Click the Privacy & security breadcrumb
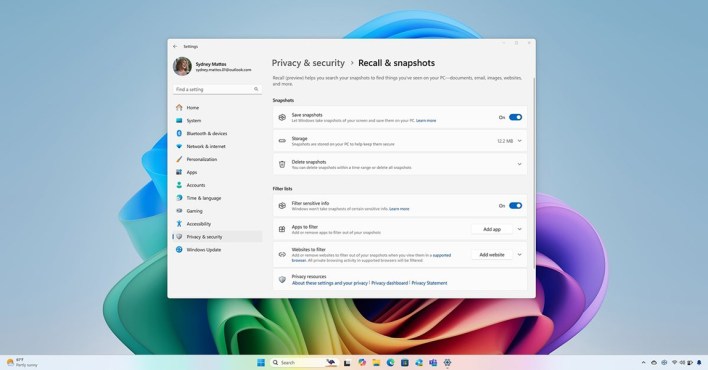Viewport: 708px width, 370px height. pyautogui.click(x=308, y=63)
